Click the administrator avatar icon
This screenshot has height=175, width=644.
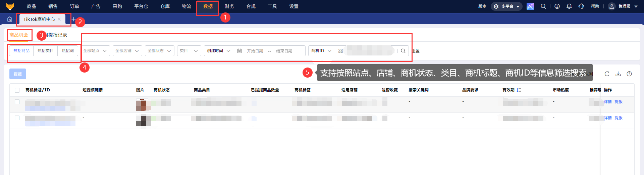click(612, 6)
